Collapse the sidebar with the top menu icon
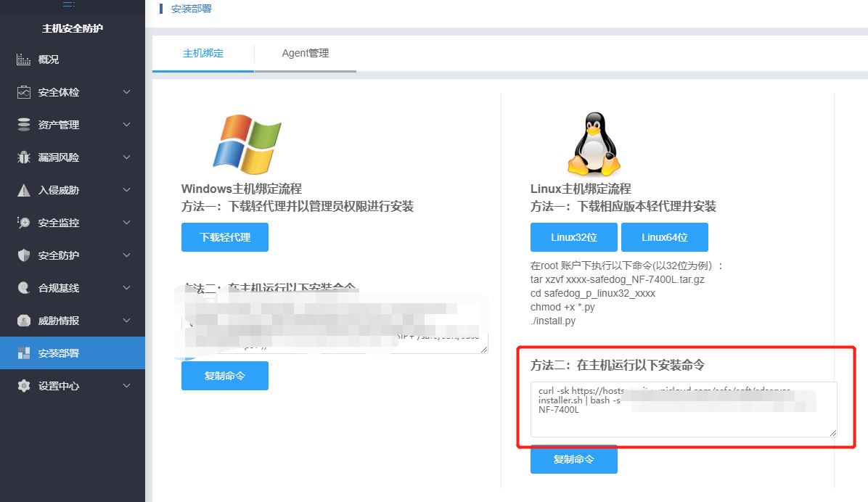 [69, 4]
